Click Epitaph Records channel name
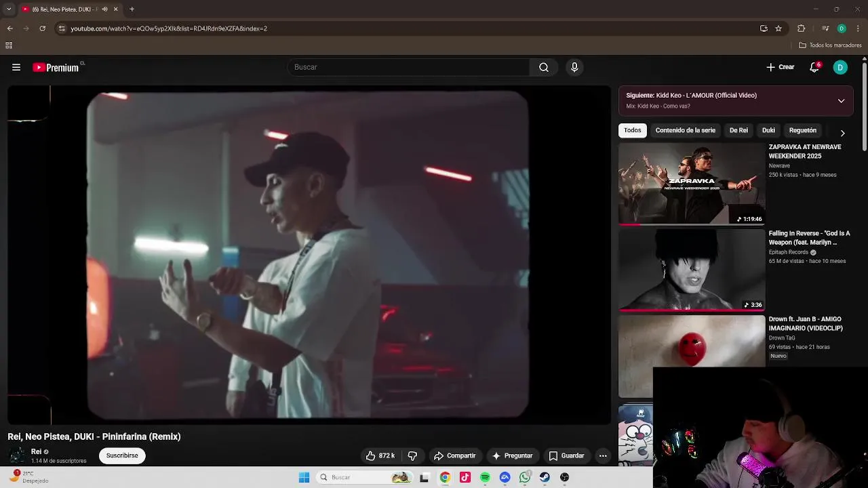This screenshot has width=868, height=488. click(788, 252)
